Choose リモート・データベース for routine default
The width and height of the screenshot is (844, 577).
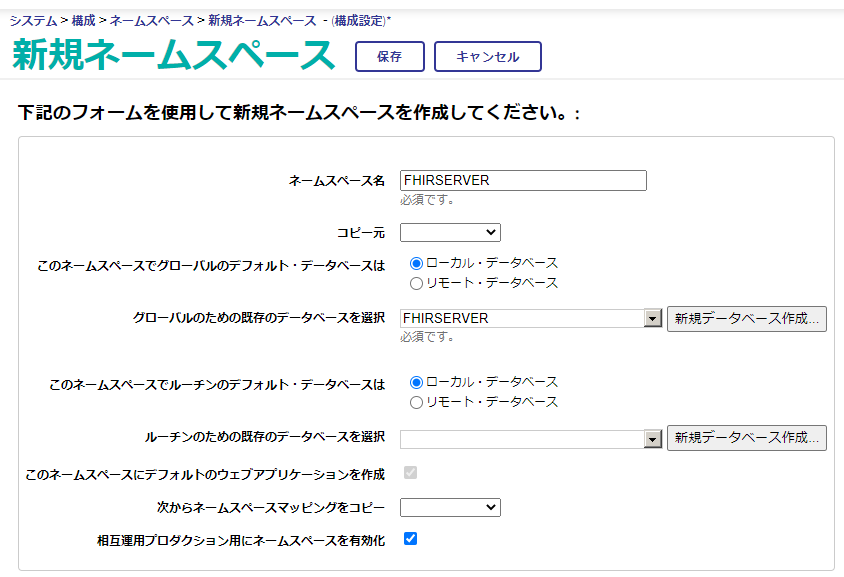pos(417,402)
